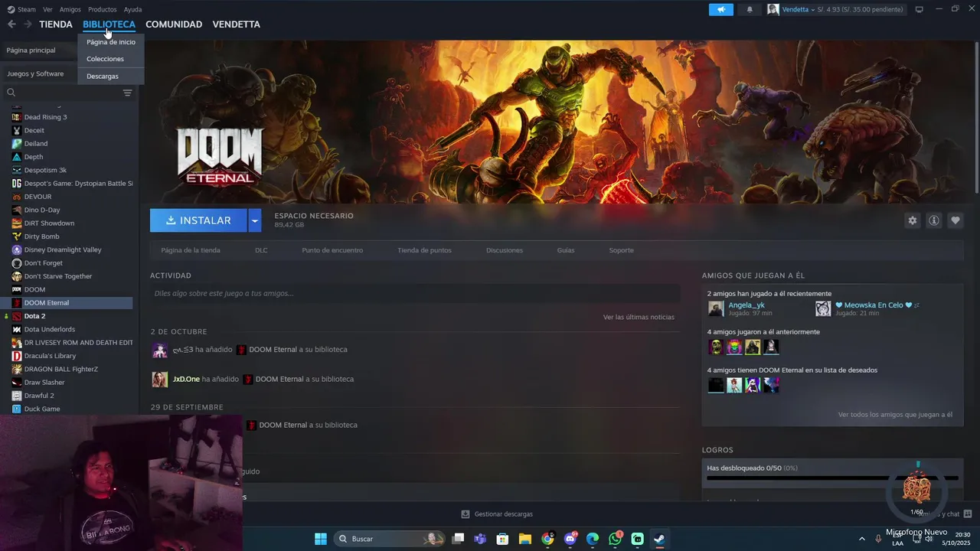The width and height of the screenshot is (980, 551).
Task: Go back with the left arrow
Action: coord(11,24)
